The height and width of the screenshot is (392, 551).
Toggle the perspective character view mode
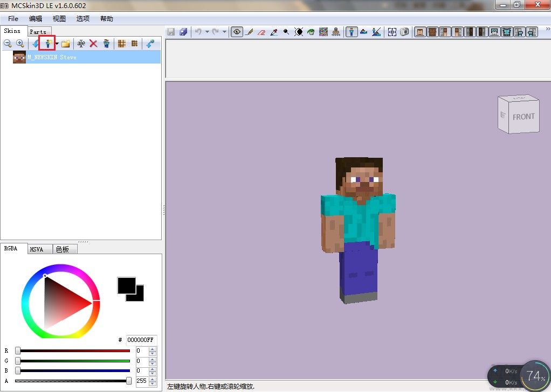tap(352, 32)
